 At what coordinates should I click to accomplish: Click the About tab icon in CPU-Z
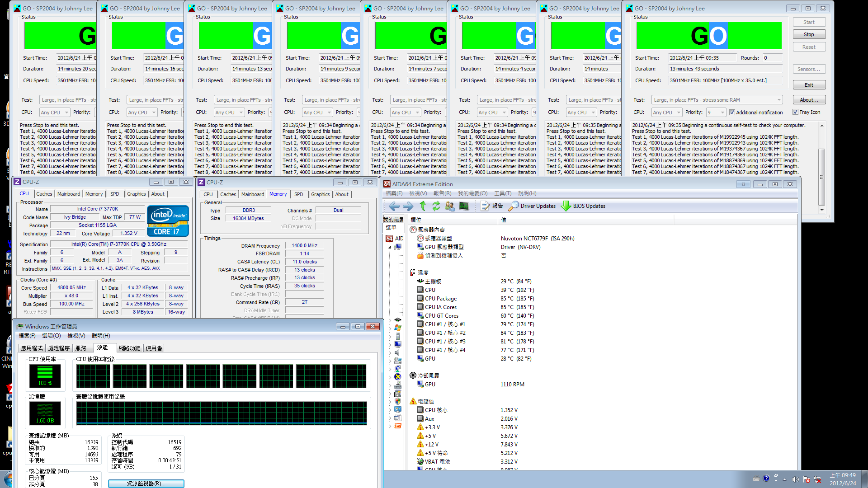[157, 193]
